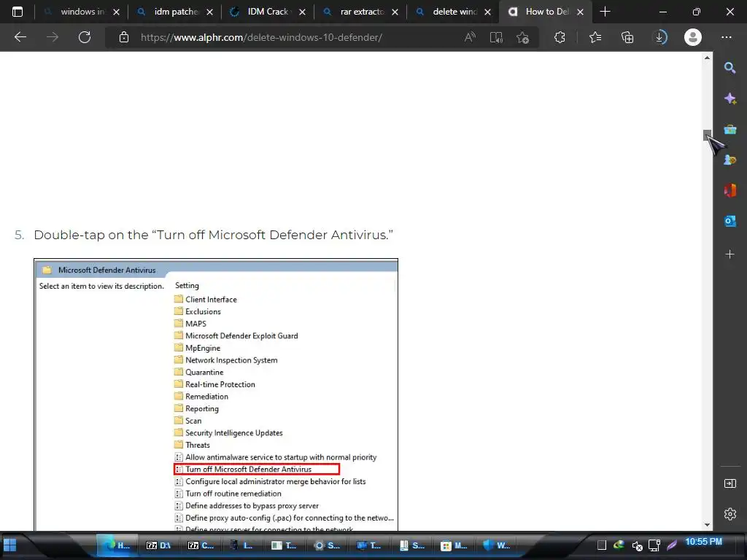Switch to Edge 'H...' taskbar item

pos(117,545)
